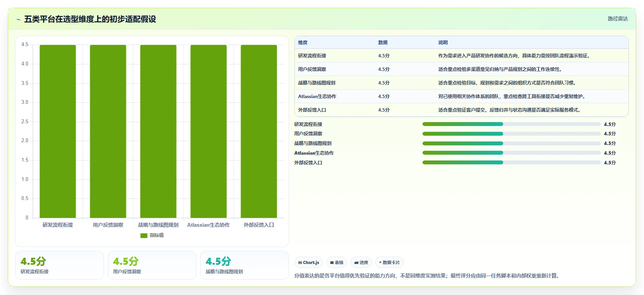The image size is (644, 295).
Task: Select the 外部反馈入口 bar in the chart
Action: click(259, 131)
